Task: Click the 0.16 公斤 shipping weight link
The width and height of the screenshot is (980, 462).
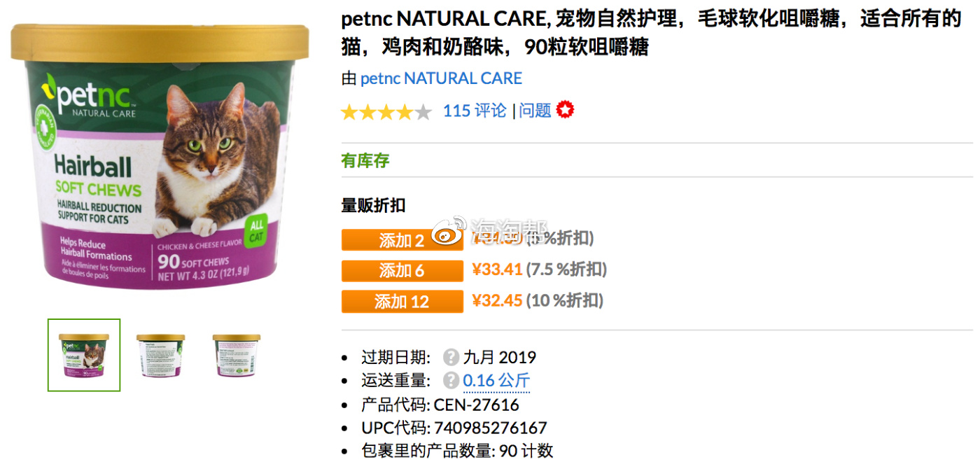Action: point(496,381)
